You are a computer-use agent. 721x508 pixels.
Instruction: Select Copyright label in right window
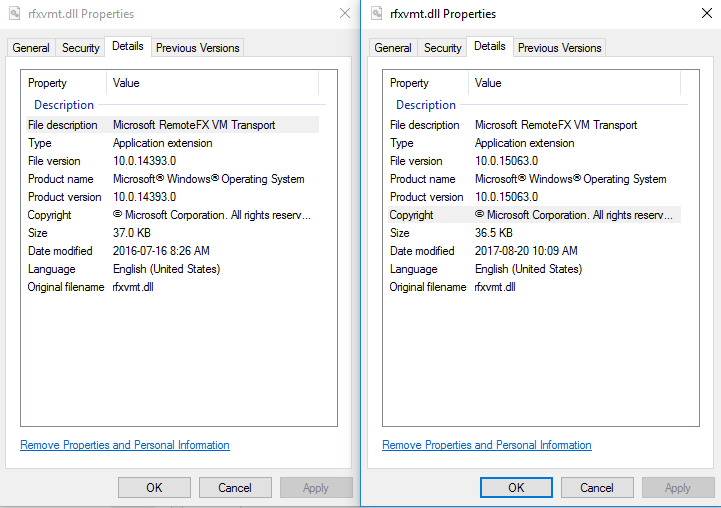tap(412, 215)
